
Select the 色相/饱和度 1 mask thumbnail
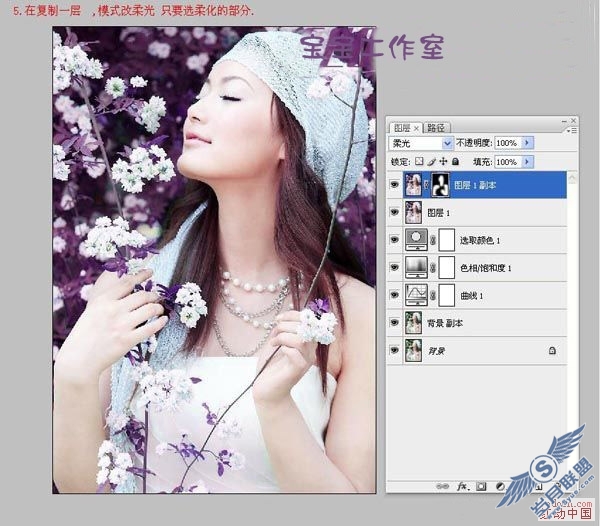point(447,267)
